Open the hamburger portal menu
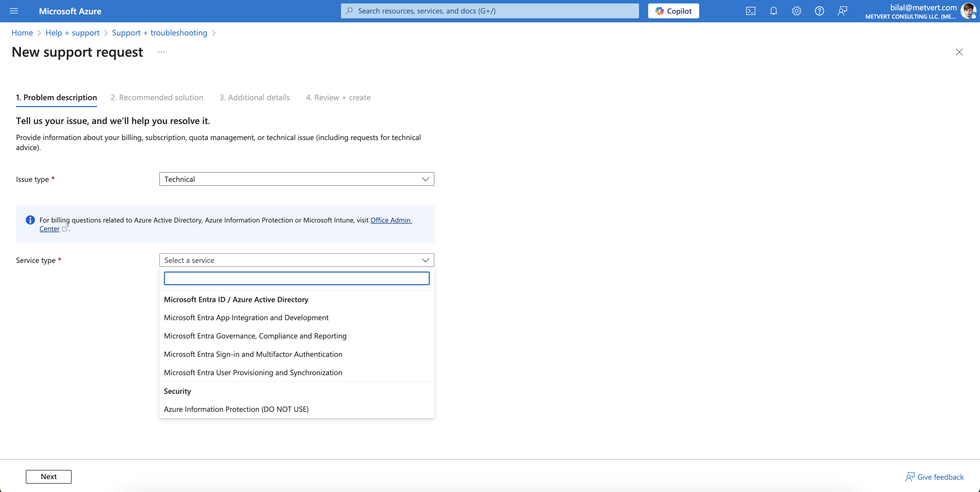 pyautogui.click(x=14, y=11)
